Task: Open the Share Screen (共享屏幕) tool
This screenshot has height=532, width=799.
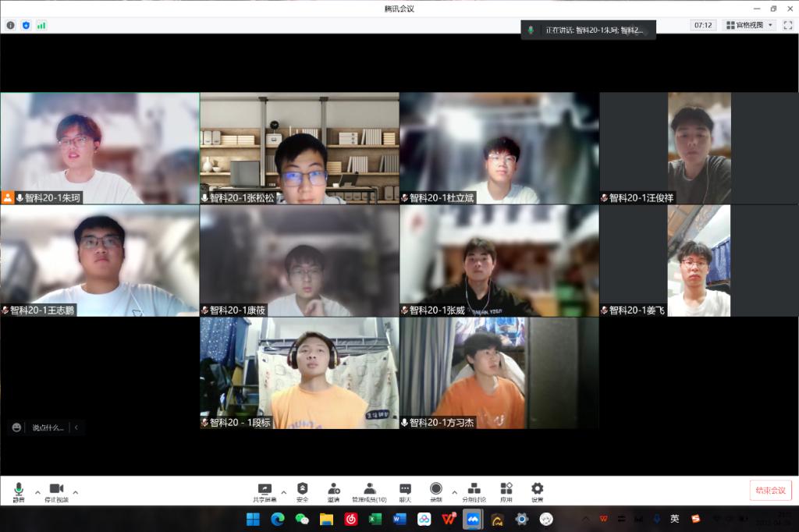Action: coord(264,491)
